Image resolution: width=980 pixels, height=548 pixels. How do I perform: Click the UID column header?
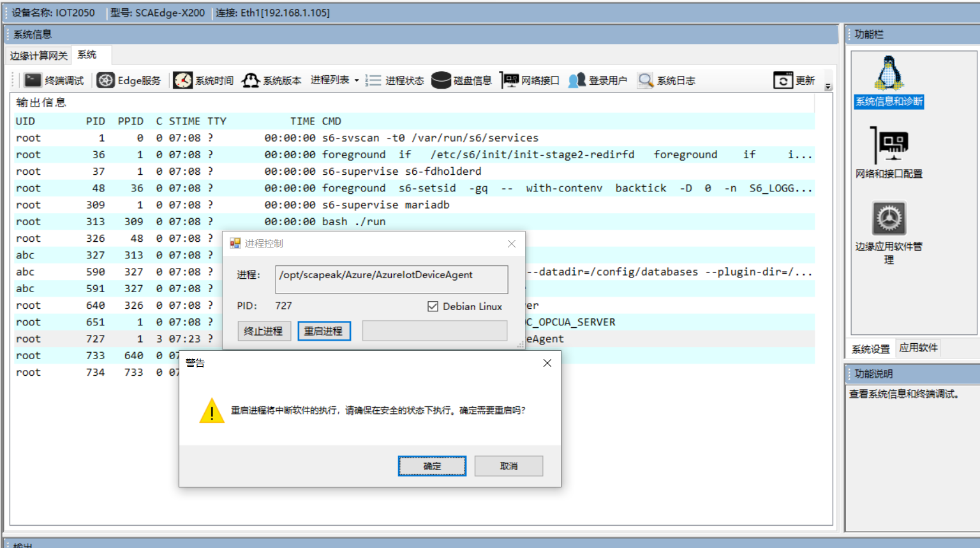point(26,121)
